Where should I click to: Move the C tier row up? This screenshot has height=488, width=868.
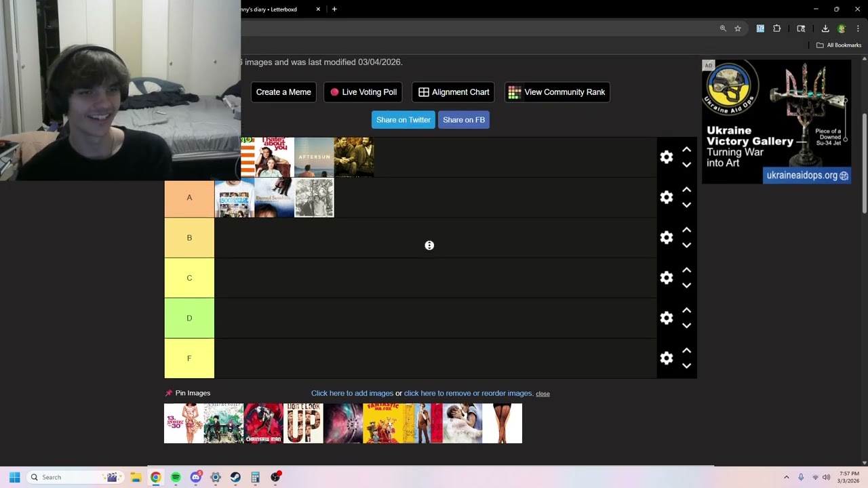[x=686, y=270]
